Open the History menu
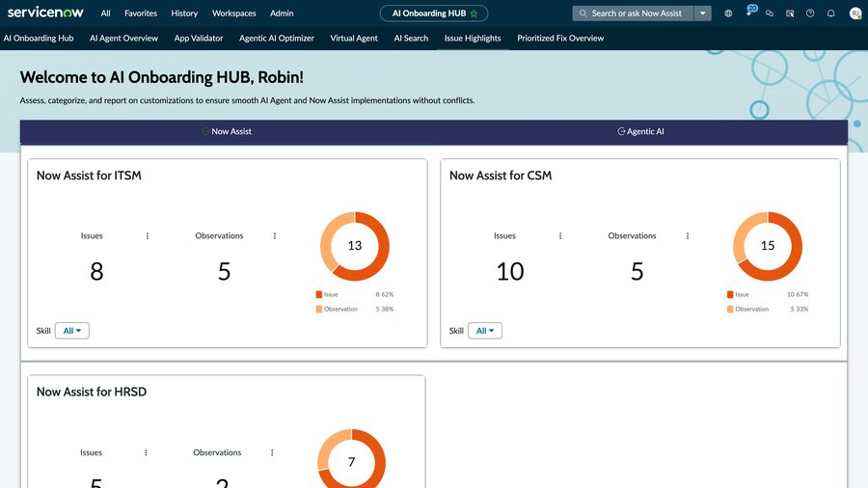868x488 pixels. [x=184, y=14]
